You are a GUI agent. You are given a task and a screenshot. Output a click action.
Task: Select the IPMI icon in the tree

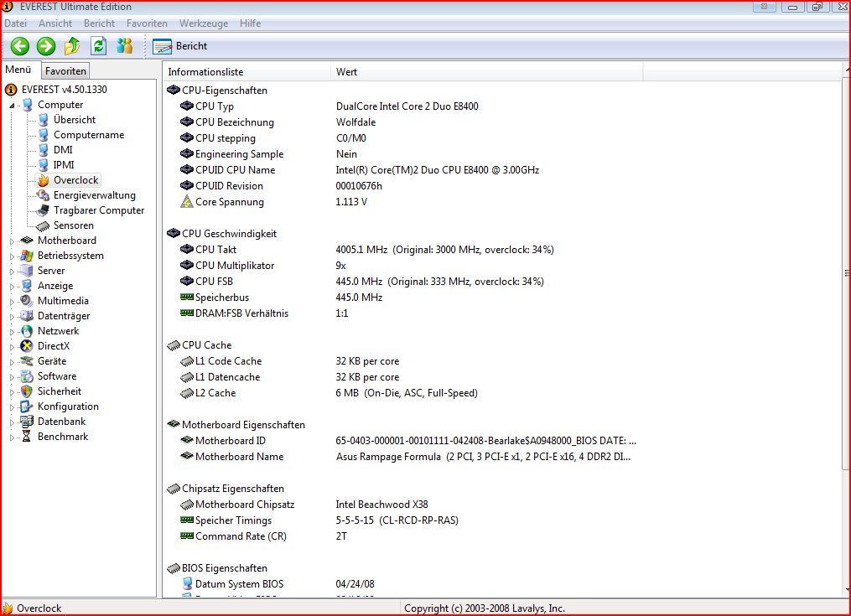coord(44,165)
